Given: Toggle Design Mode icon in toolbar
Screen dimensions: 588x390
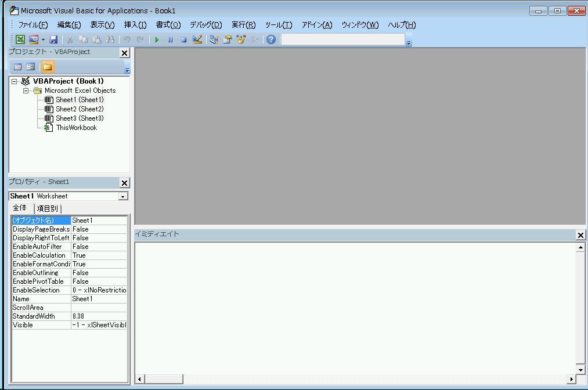Looking at the screenshot, I should 197,40.
